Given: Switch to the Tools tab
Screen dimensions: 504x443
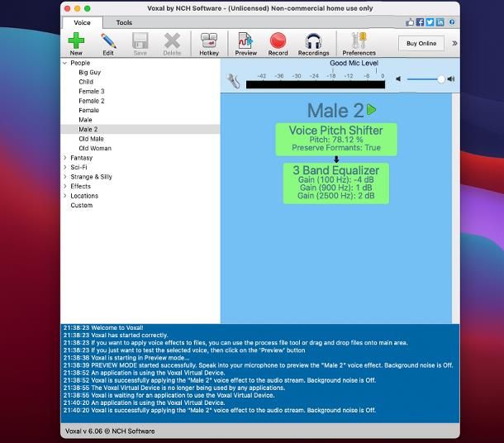Looking at the screenshot, I should point(124,22).
